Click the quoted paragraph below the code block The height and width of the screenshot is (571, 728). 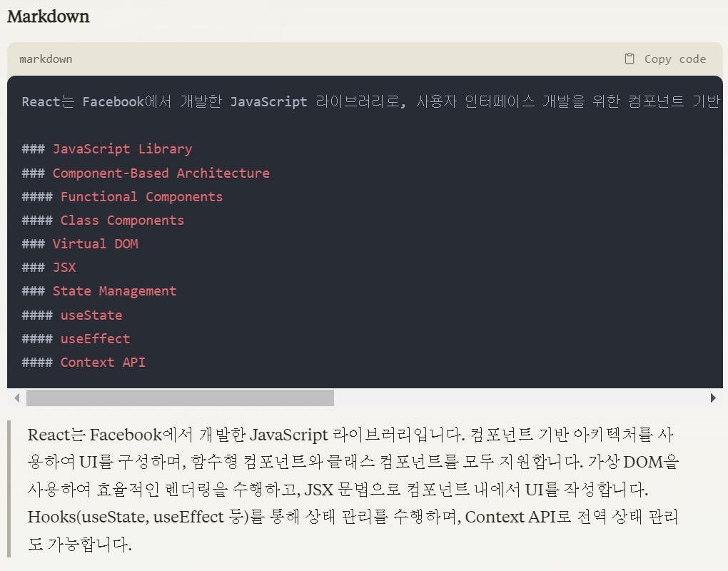(x=353, y=489)
